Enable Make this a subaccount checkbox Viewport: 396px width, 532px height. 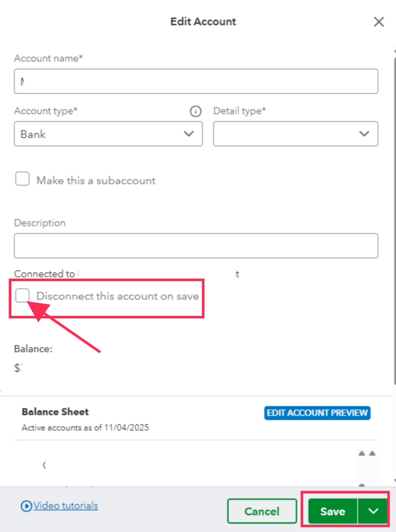coord(22,179)
